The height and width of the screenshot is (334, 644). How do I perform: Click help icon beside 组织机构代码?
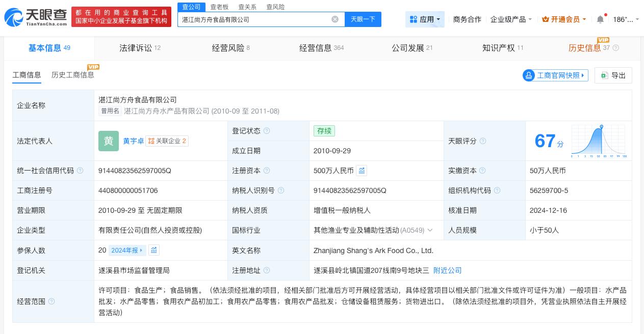click(497, 190)
